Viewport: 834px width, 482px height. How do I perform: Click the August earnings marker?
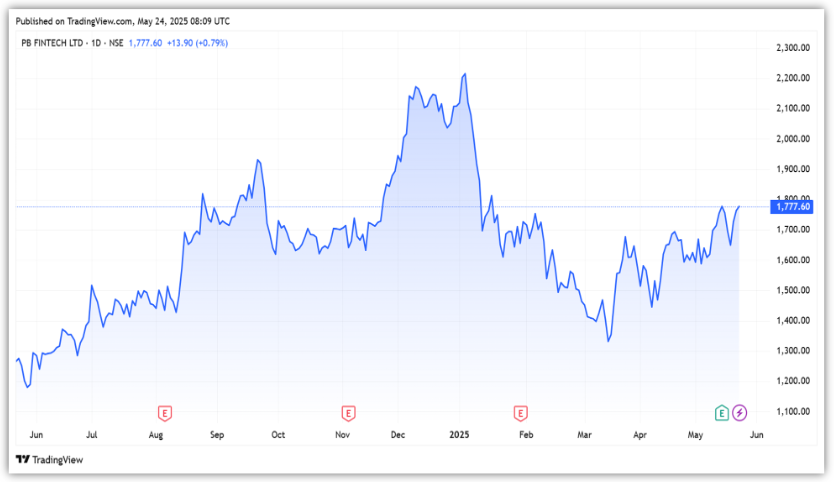(x=165, y=412)
